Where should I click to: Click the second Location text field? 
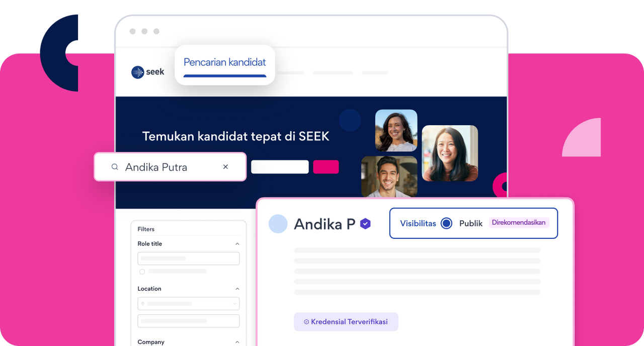[x=189, y=321]
